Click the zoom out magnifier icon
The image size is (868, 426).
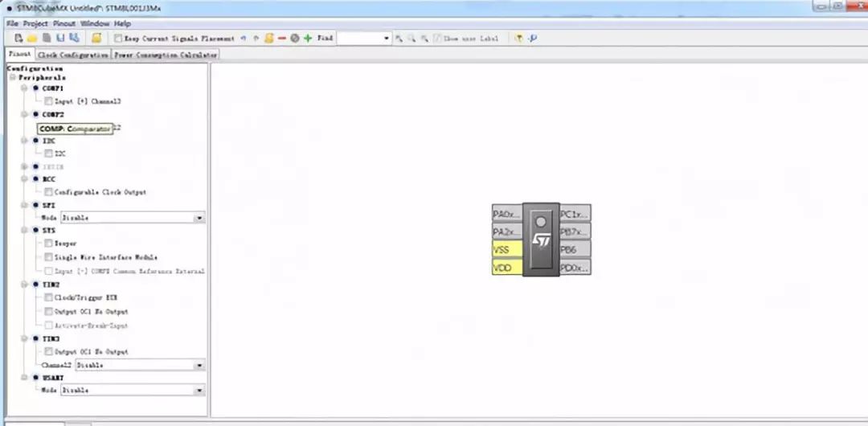point(424,39)
